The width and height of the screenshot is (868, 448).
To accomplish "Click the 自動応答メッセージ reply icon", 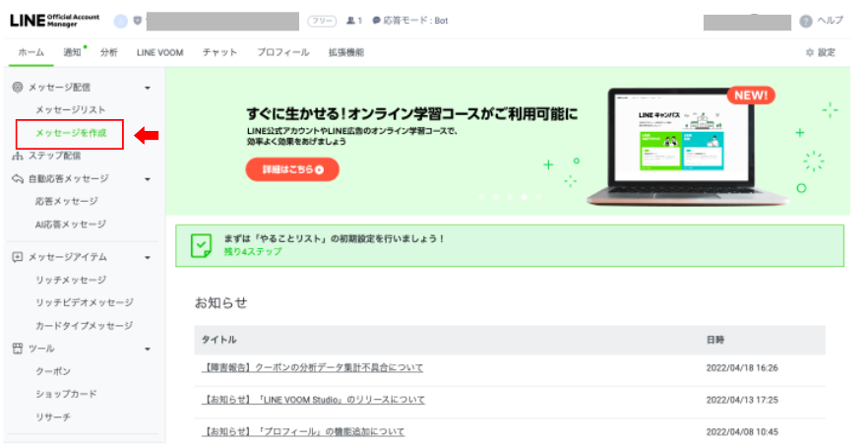I will [18, 179].
